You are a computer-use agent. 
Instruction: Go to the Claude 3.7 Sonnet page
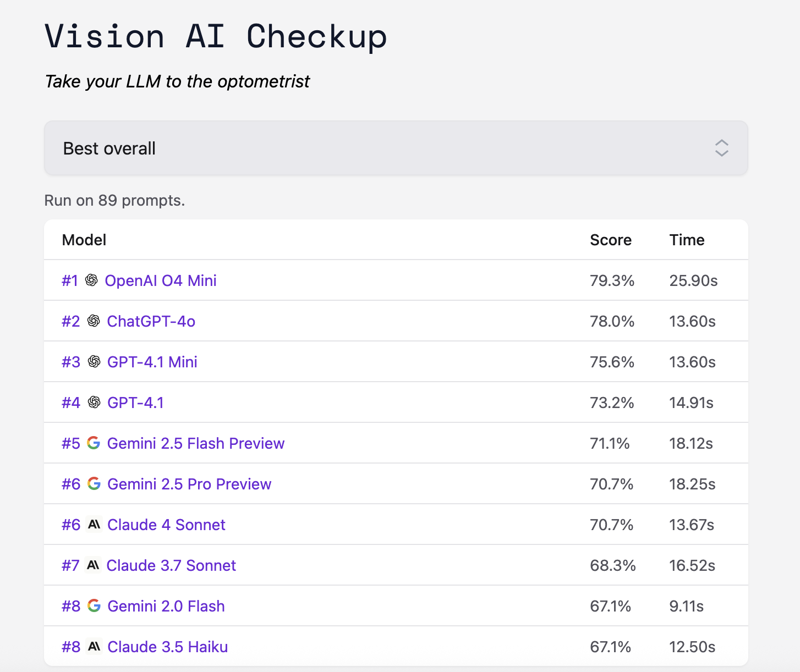tap(171, 565)
